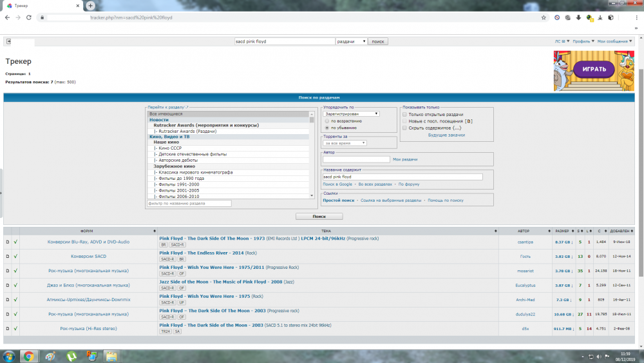Open a new browser tab

(x=90, y=6)
